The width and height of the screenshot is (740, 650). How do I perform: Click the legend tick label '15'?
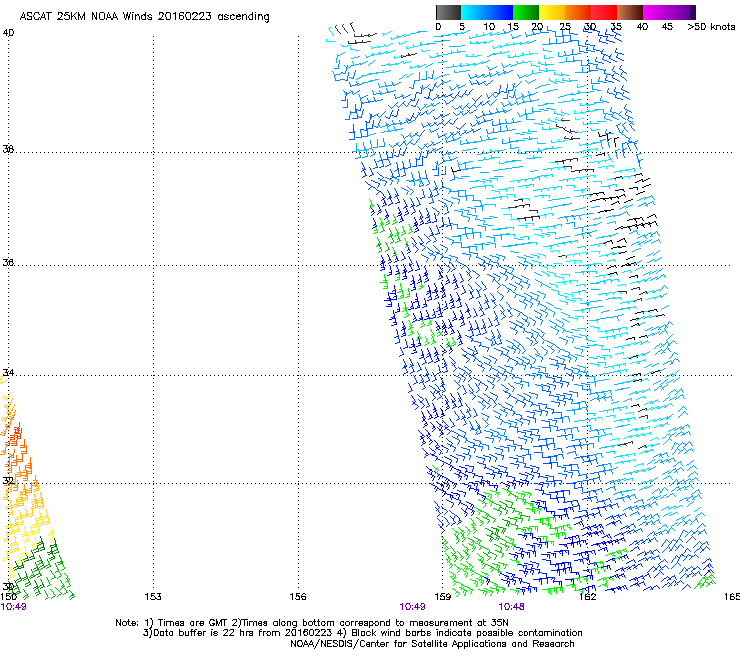coord(513,27)
